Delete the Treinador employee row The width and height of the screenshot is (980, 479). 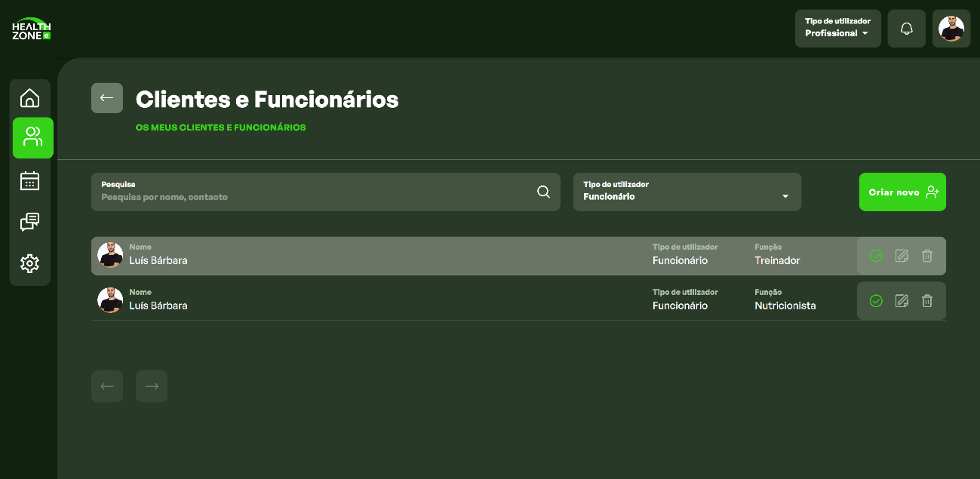(x=927, y=256)
